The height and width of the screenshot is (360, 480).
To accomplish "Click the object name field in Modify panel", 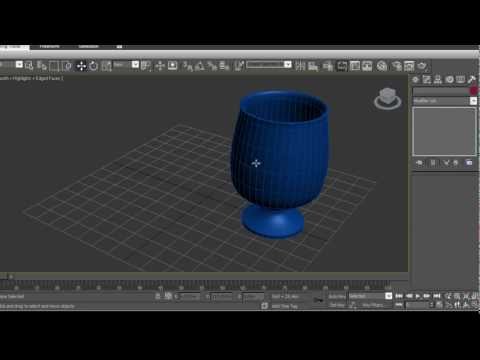I will (441, 91).
